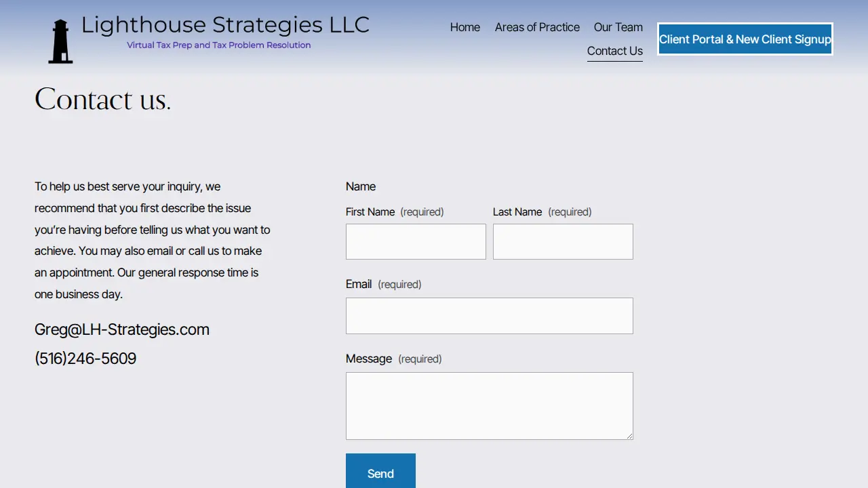
Task: Focus the Last Name input field
Action: click(x=563, y=241)
